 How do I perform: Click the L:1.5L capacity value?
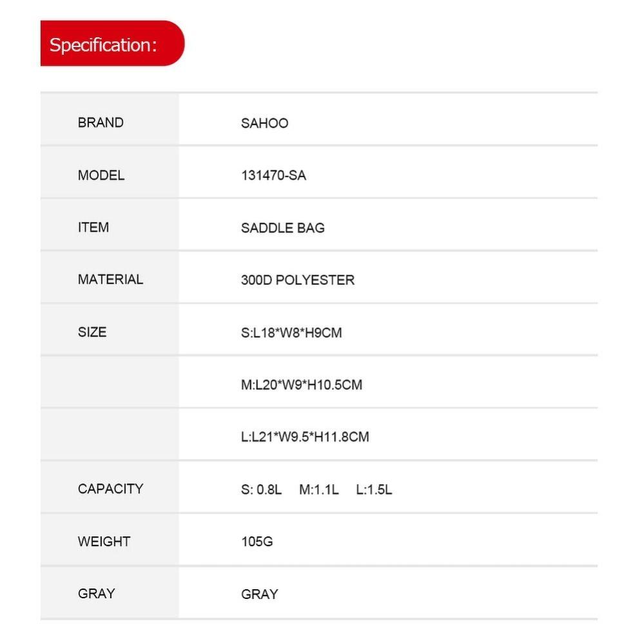(x=374, y=489)
